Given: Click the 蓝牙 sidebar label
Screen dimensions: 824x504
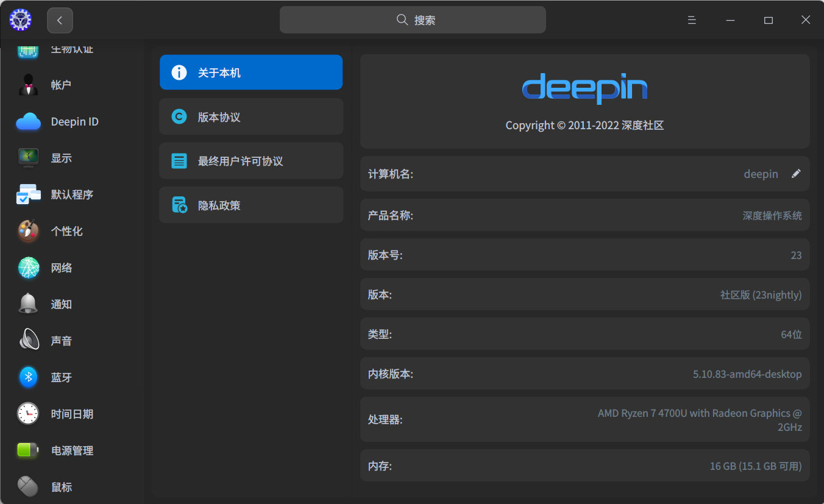Looking at the screenshot, I should click(x=61, y=377).
